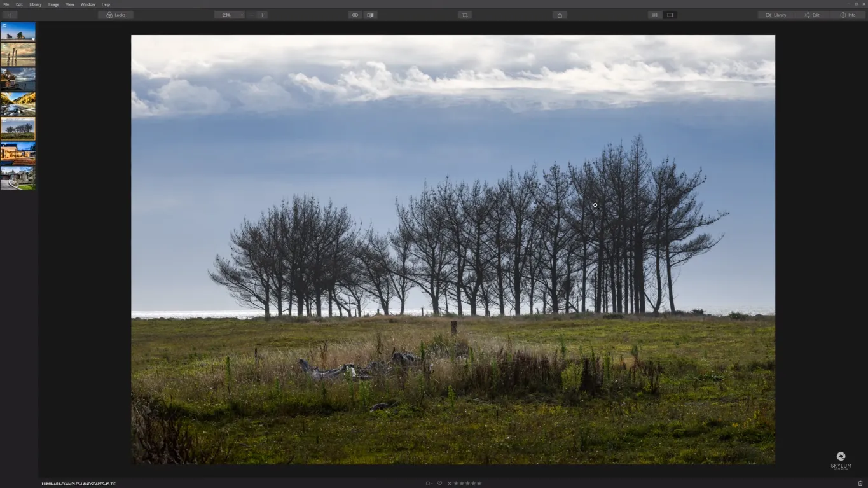Open the Looks panel
The image size is (868, 488).
pyautogui.click(x=116, y=15)
